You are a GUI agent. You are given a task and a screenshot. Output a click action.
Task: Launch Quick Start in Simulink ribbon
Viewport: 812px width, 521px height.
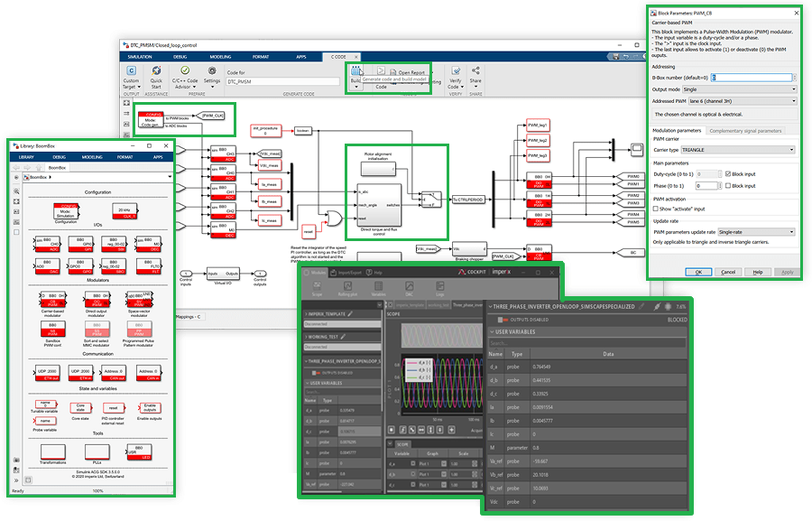156,77
